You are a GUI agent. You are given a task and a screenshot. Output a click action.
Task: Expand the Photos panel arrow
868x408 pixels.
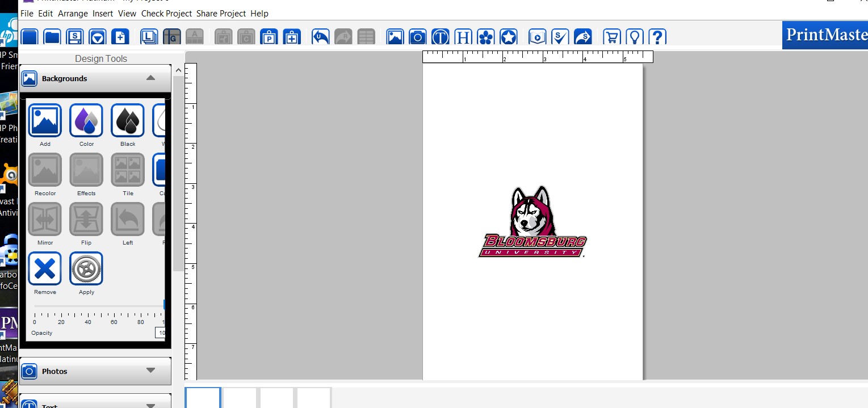150,371
